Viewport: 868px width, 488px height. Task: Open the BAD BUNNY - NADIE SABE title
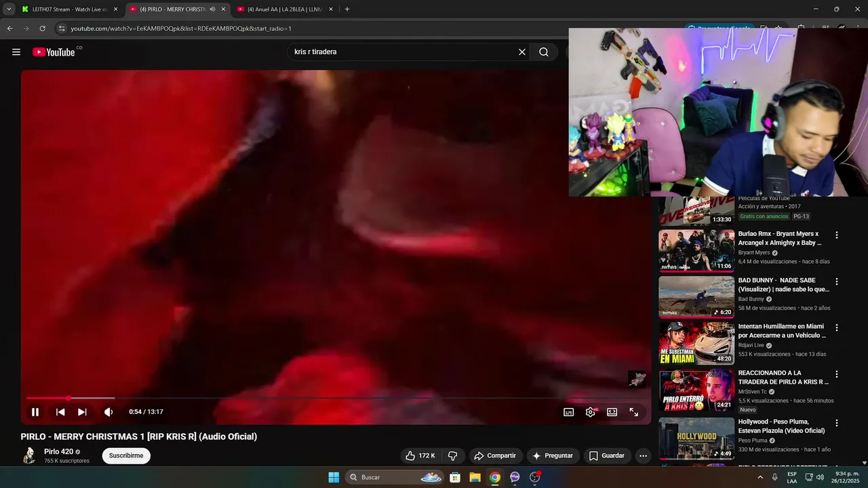783,285
